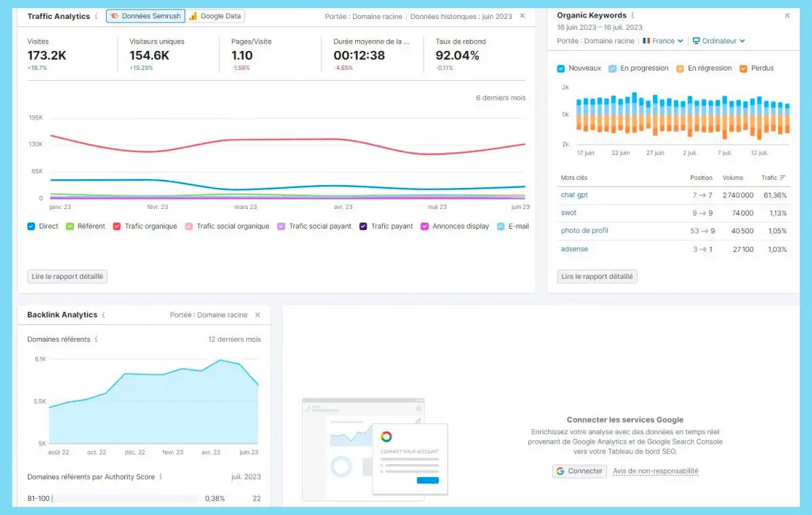
Task: Toggle the Nouveaux keywords checkbox
Action: pyautogui.click(x=561, y=69)
